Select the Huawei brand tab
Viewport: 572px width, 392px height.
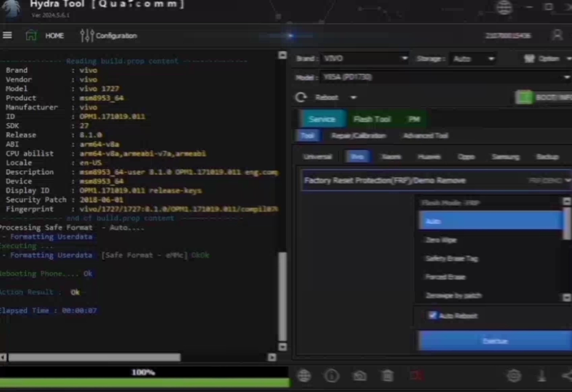click(429, 157)
